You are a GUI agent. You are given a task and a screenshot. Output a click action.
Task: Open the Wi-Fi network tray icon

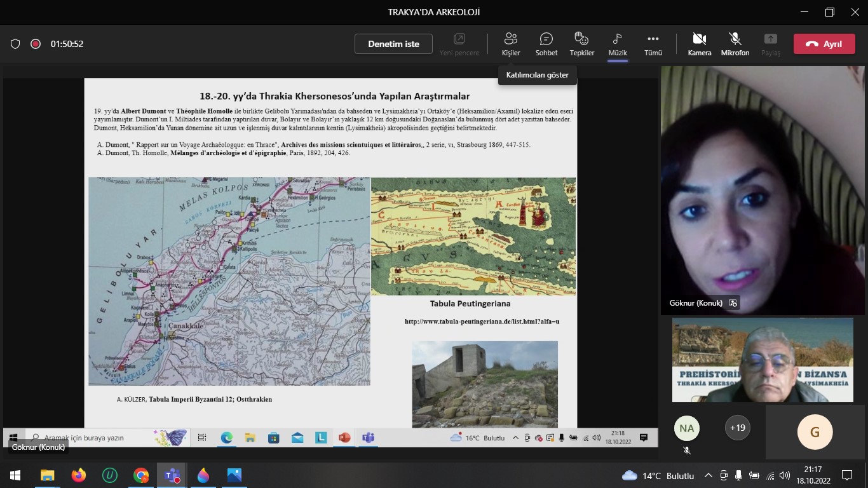click(x=770, y=475)
